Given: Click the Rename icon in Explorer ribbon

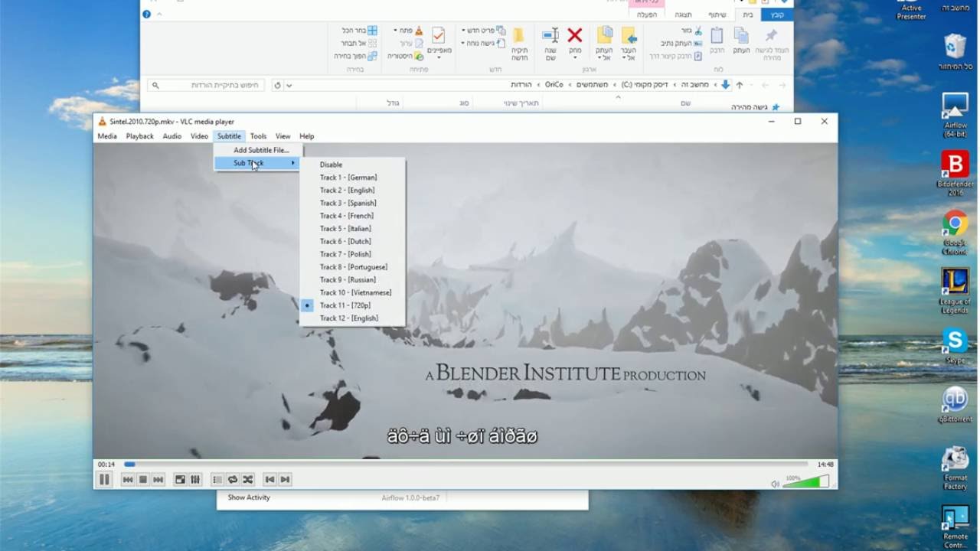Looking at the screenshot, I should click(550, 35).
